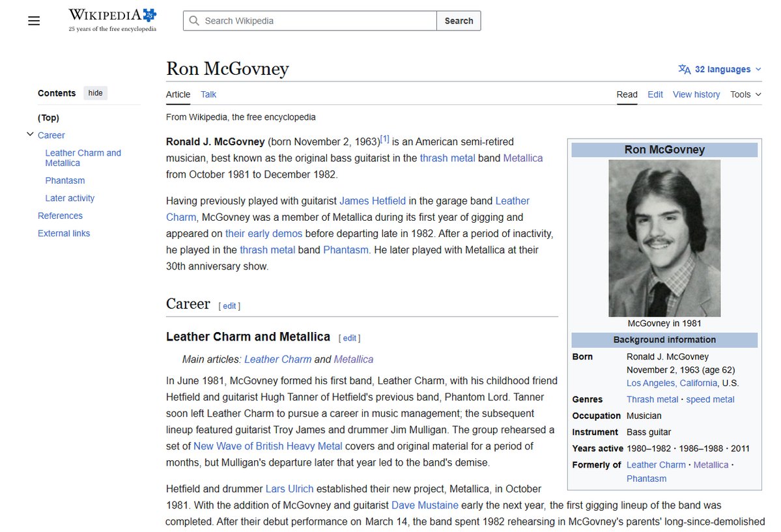
Task: Click the Search button
Action: (x=459, y=21)
